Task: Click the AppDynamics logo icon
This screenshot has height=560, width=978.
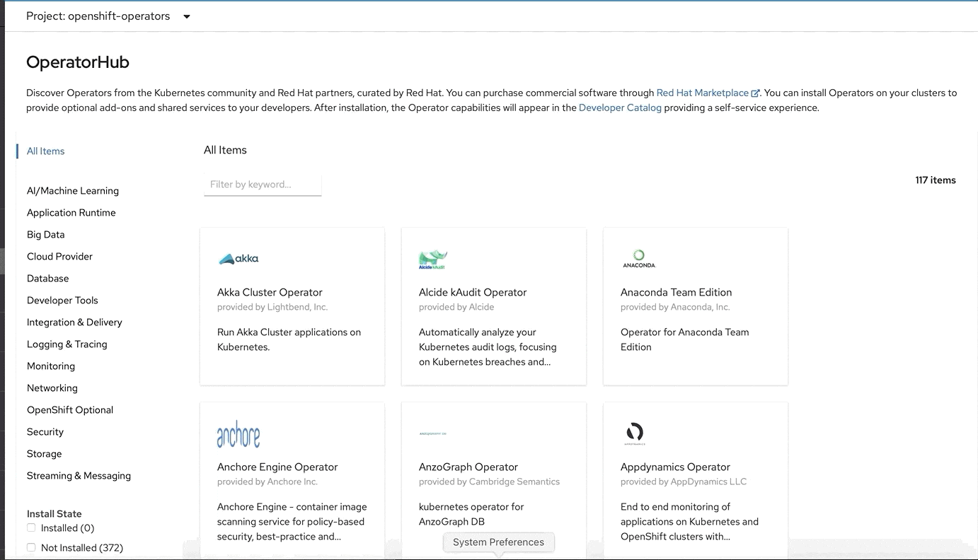Action: coord(635,433)
